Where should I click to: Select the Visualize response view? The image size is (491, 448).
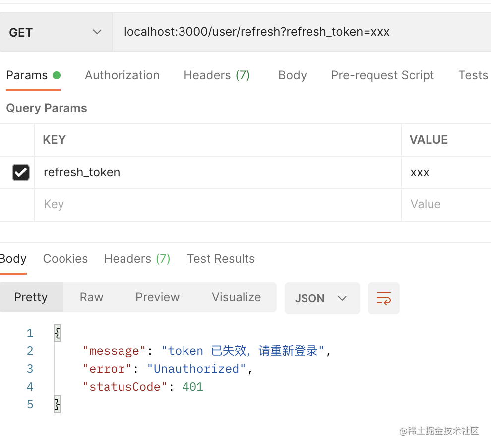[236, 297]
